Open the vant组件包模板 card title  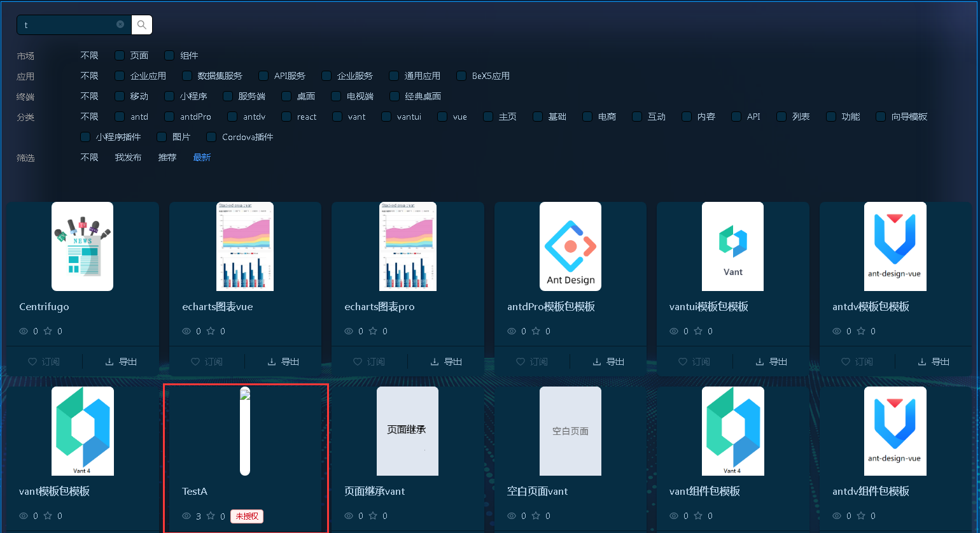[704, 491]
